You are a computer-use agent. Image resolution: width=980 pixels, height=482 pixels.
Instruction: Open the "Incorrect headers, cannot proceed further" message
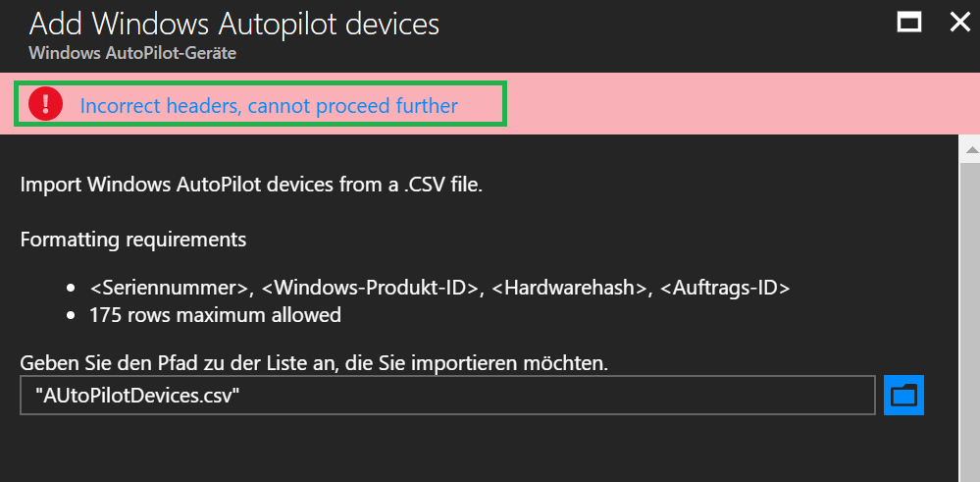click(269, 105)
